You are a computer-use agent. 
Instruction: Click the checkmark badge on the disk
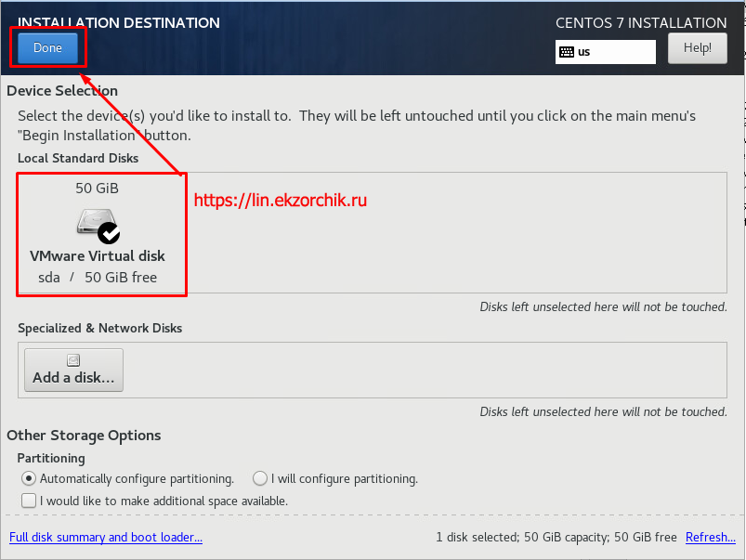coord(109,232)
